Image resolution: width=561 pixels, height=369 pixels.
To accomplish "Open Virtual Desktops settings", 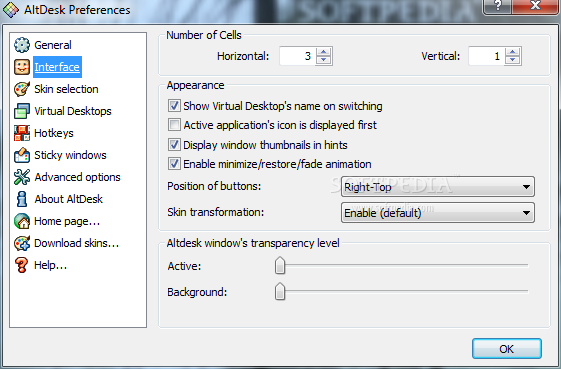I will [73, 111].
